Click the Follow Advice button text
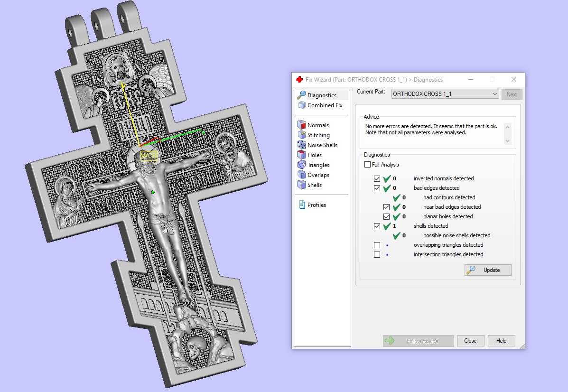 coord(422,341)
